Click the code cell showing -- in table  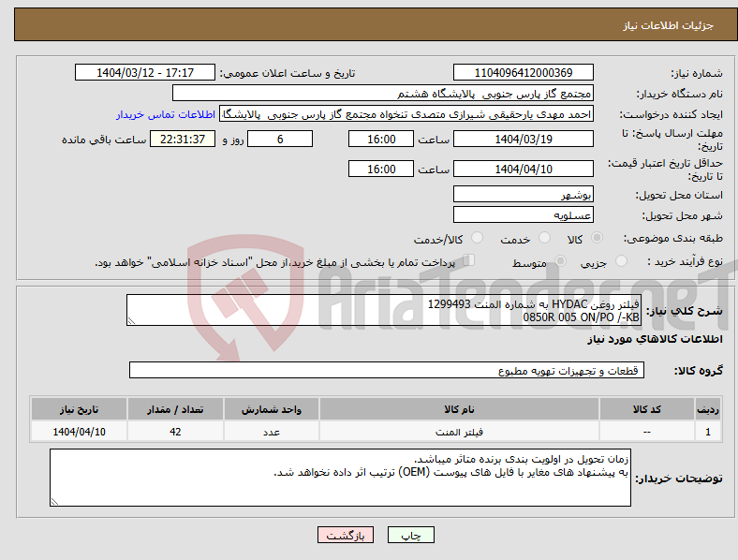pos(647,432)
